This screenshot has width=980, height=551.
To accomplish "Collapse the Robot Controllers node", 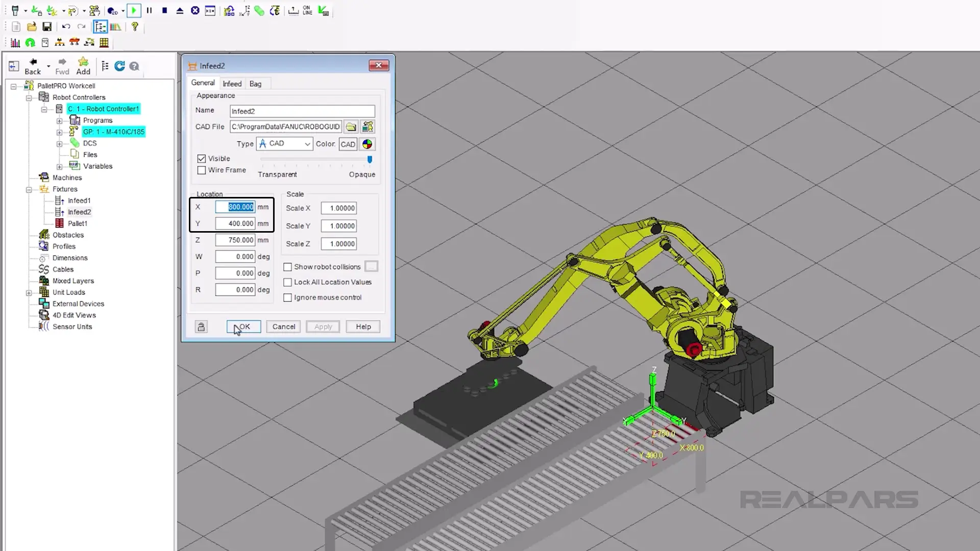I will pos(29,97).
